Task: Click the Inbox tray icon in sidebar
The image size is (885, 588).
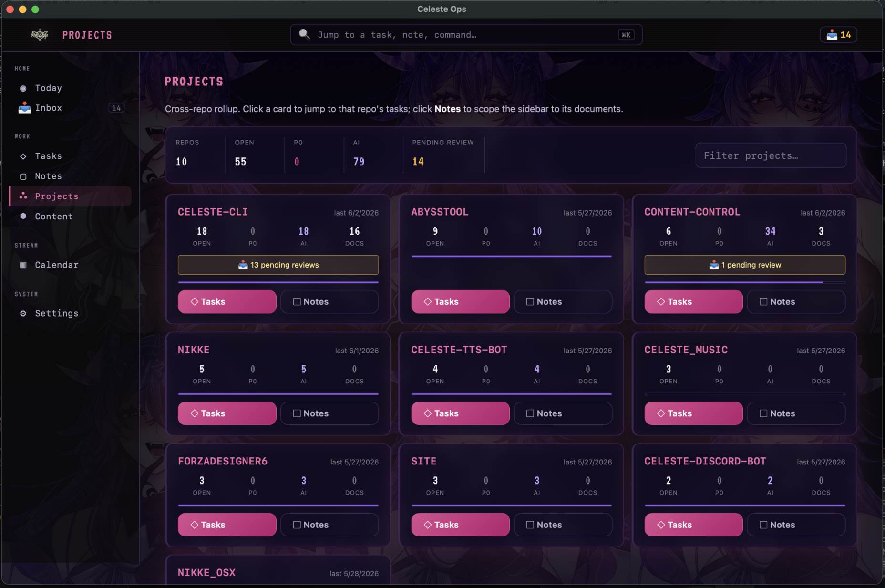Action: coord(24,108)
